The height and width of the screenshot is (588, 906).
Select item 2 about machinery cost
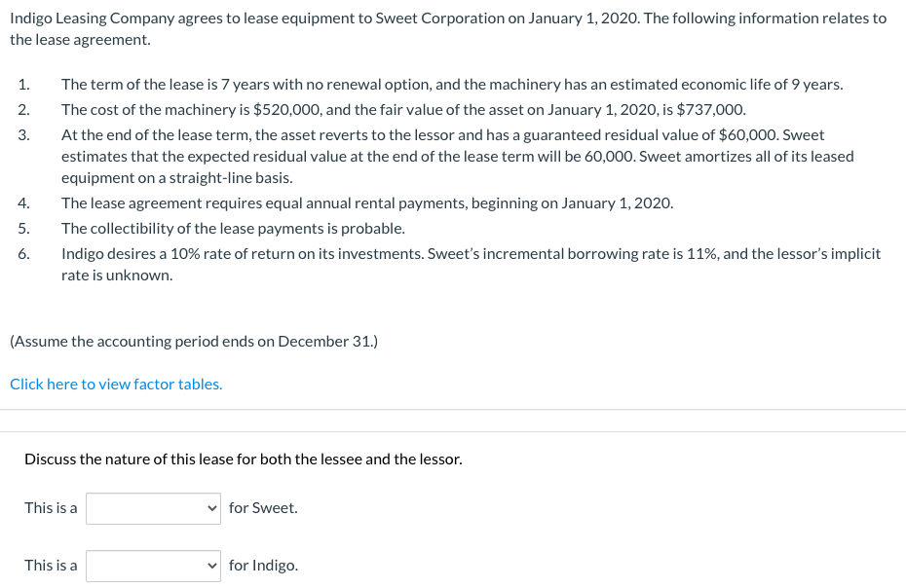point(403,109)
